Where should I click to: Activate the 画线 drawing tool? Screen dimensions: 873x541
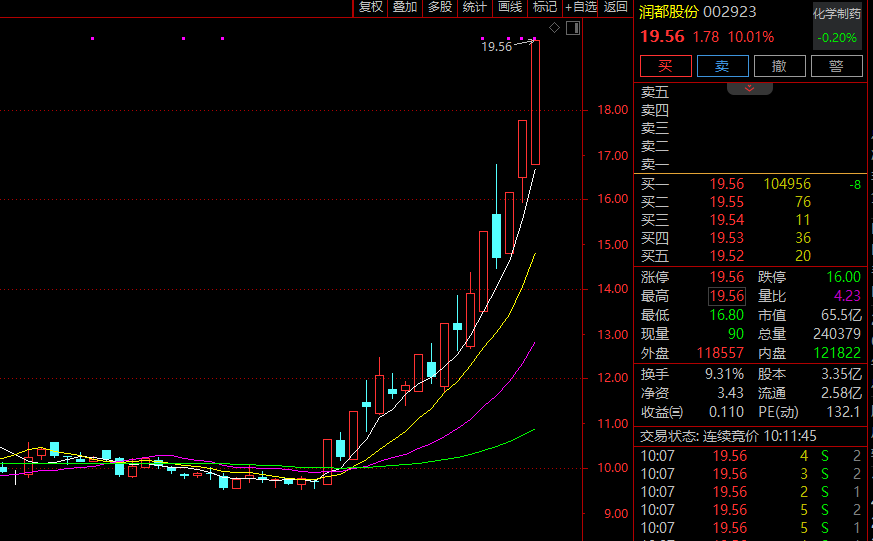[x=509, y=7]
